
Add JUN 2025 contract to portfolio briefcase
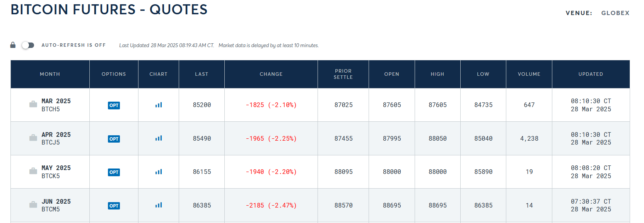point(32,205)
